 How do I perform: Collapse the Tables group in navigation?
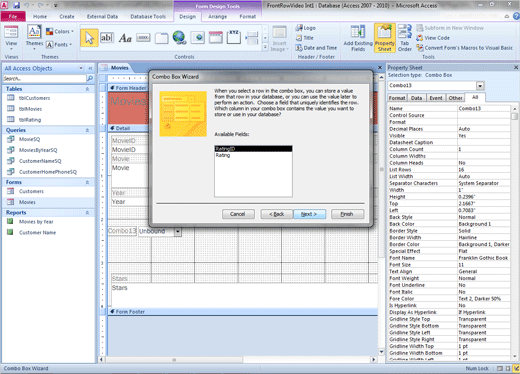coord(87,89)
